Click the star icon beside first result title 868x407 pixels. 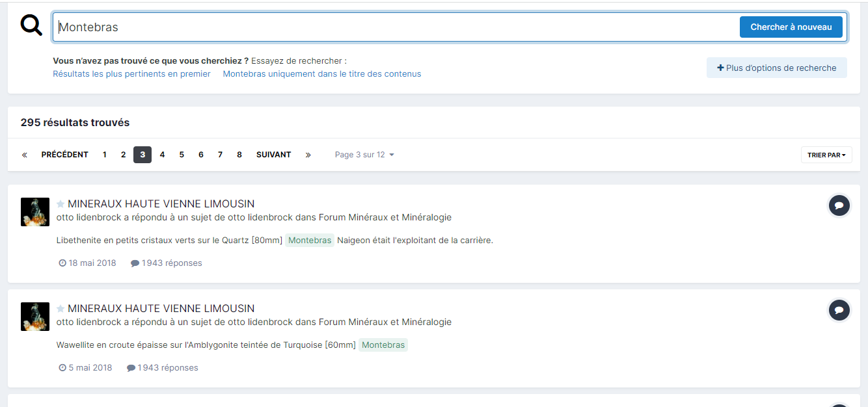pos(61,204)
